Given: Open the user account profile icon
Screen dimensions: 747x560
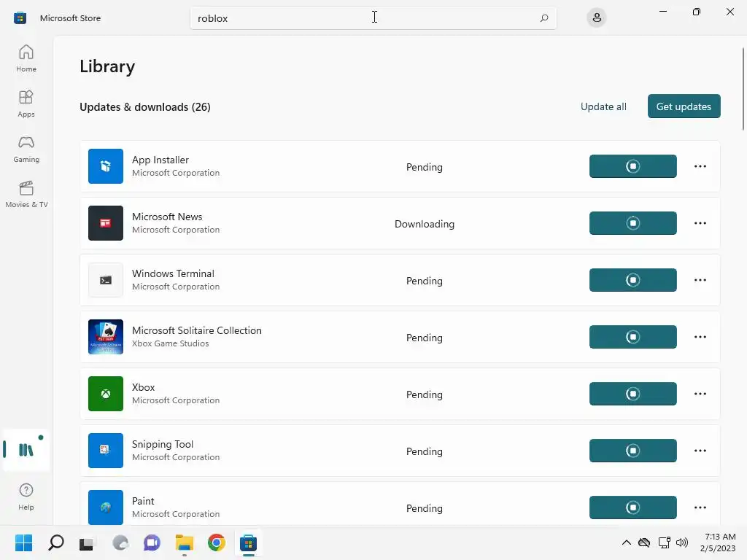Looking at the screenshot, I should [x=597, y=18].
